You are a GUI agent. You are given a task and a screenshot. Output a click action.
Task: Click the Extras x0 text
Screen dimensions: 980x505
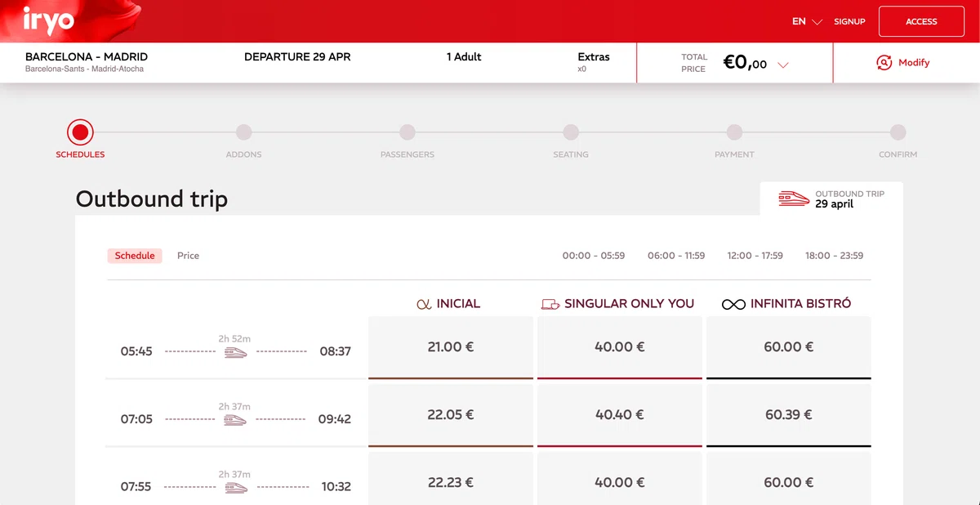[x=594, y=62]
